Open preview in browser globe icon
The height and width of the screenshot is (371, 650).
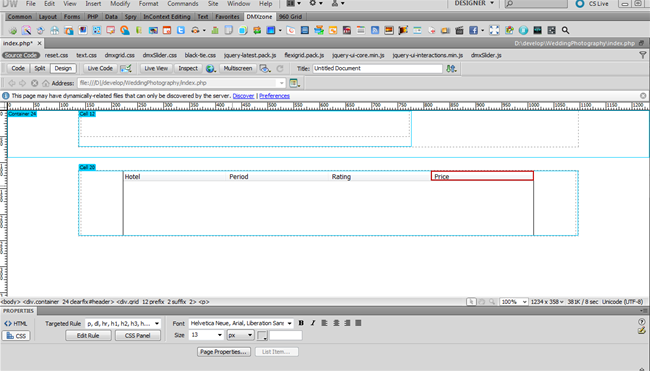[210, 69]
